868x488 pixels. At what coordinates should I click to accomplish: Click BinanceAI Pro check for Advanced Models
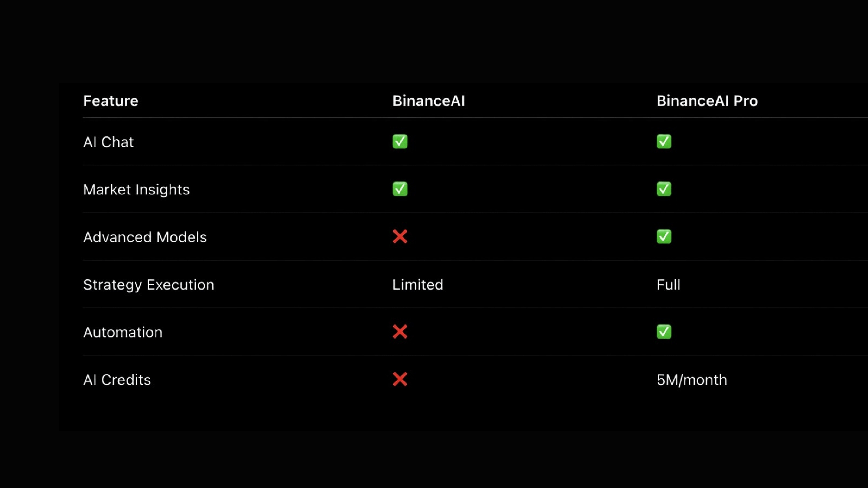point(664,236)
